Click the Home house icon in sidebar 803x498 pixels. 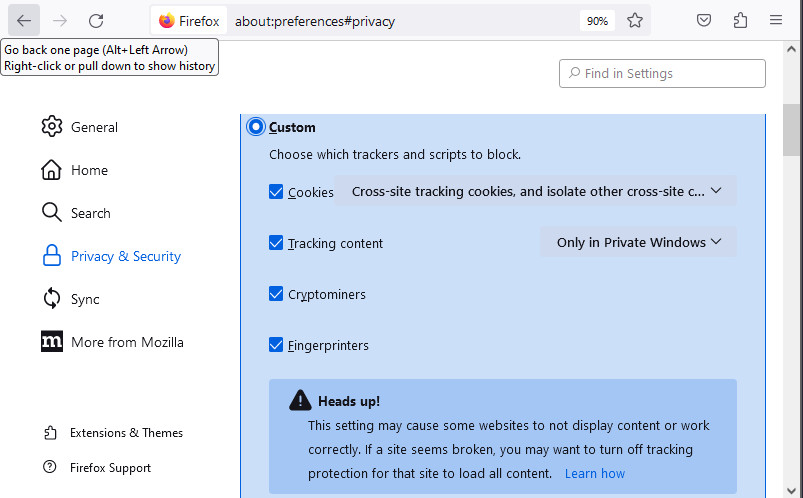tap(51, 170)
